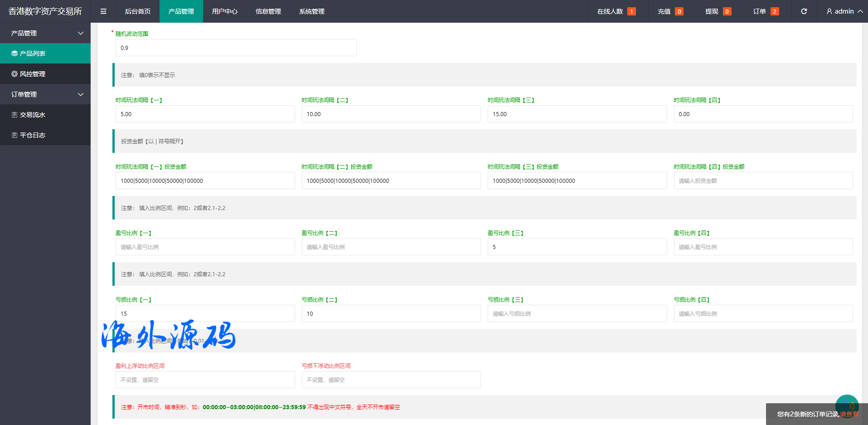Click the 交易流水 document icon
868x425 pixels.
(15, 115)
